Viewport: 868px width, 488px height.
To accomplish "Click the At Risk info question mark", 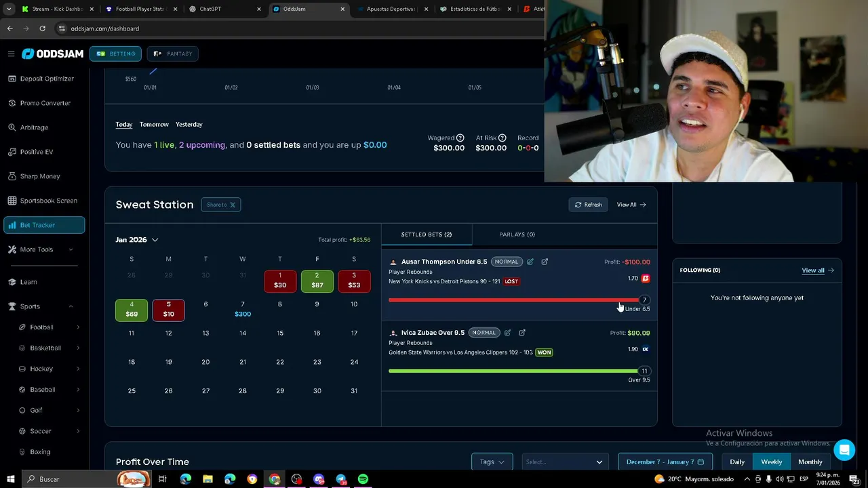I will tap(502, 138).
